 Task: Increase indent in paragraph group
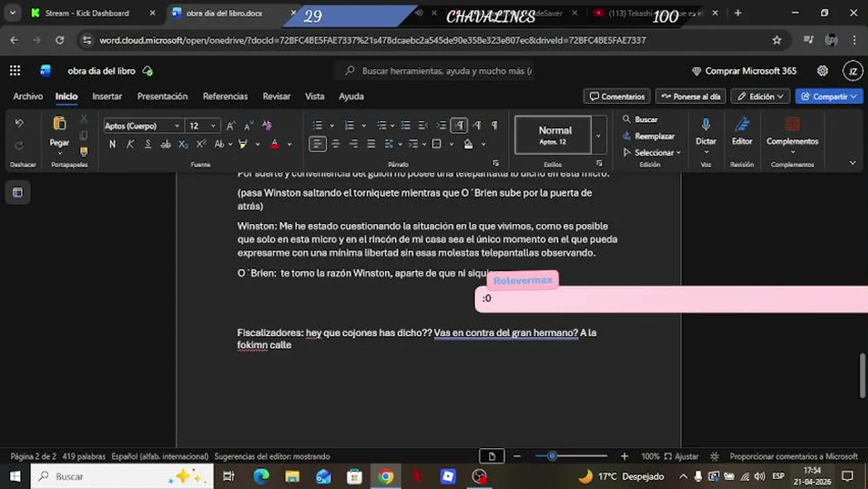pyautogui.click(x=441, y=125)
